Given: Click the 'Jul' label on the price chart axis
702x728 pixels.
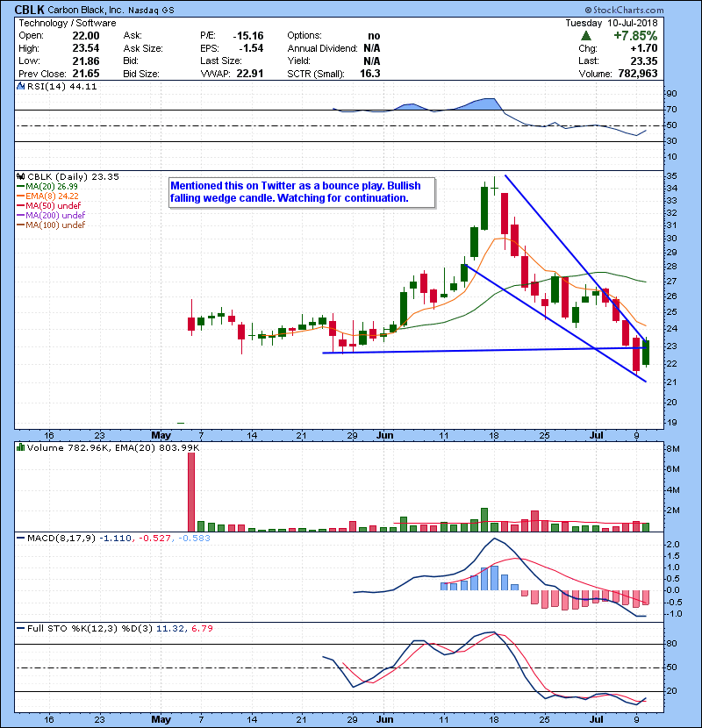Looking at the screenshot, I should 596,436.
